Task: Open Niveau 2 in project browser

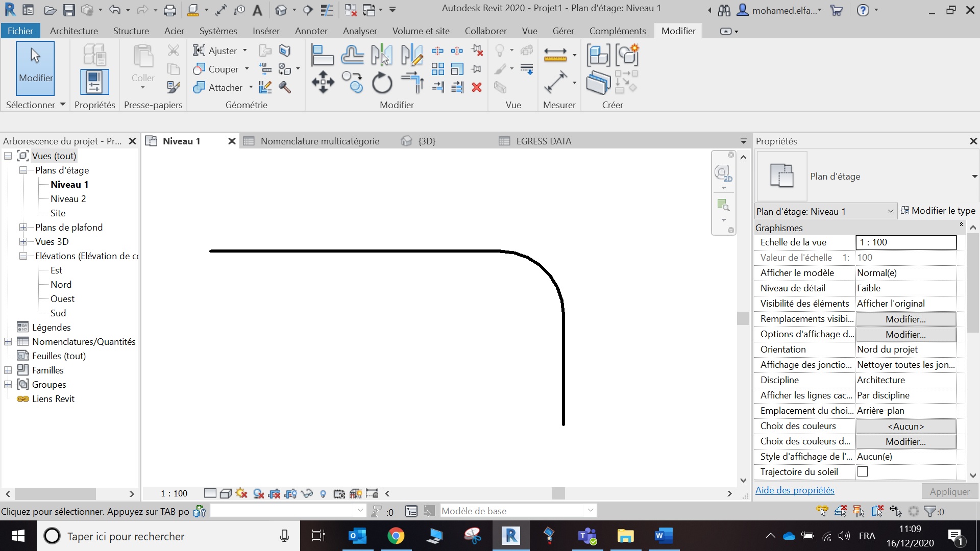Action: coord(68,199)
